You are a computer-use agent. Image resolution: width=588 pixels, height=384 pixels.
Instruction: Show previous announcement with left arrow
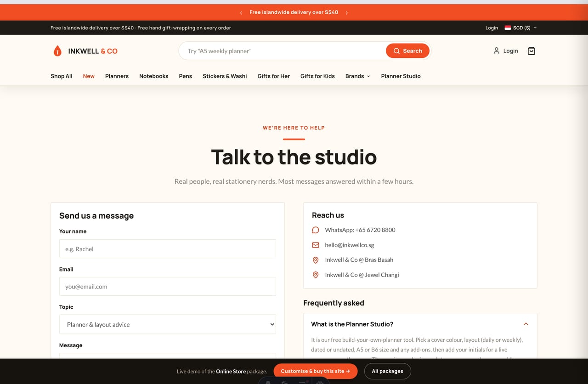(x=241, y=12)
